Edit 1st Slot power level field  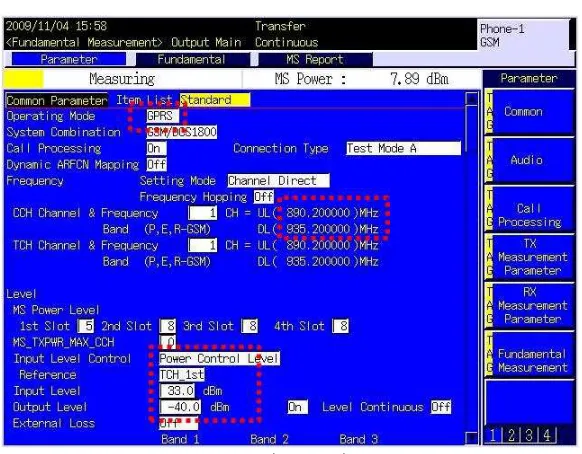tap(86, 326)
